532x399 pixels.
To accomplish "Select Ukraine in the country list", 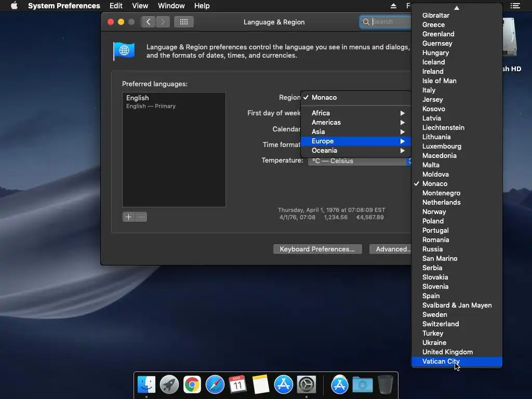I will pos(457,343).
